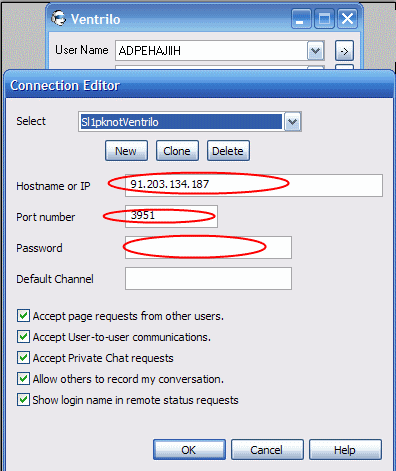Screen dimensions: 396x471
Task: Click the Password input field
Action: (x=208, y=247)
